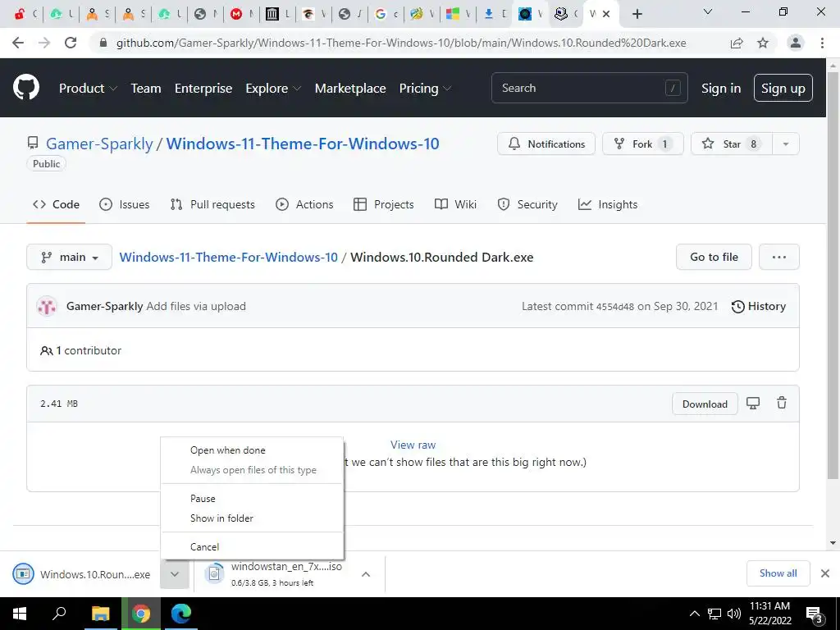Open the Product dropdown menu
The width and height of the screenshot is (840, 630).
[88, 89]
